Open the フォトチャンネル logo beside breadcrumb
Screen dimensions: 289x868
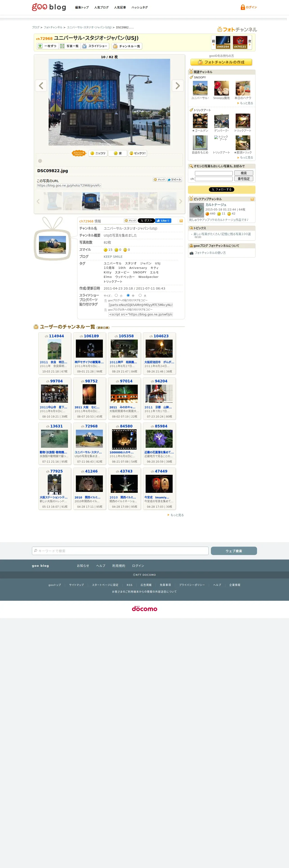click(x=237, y=29)
